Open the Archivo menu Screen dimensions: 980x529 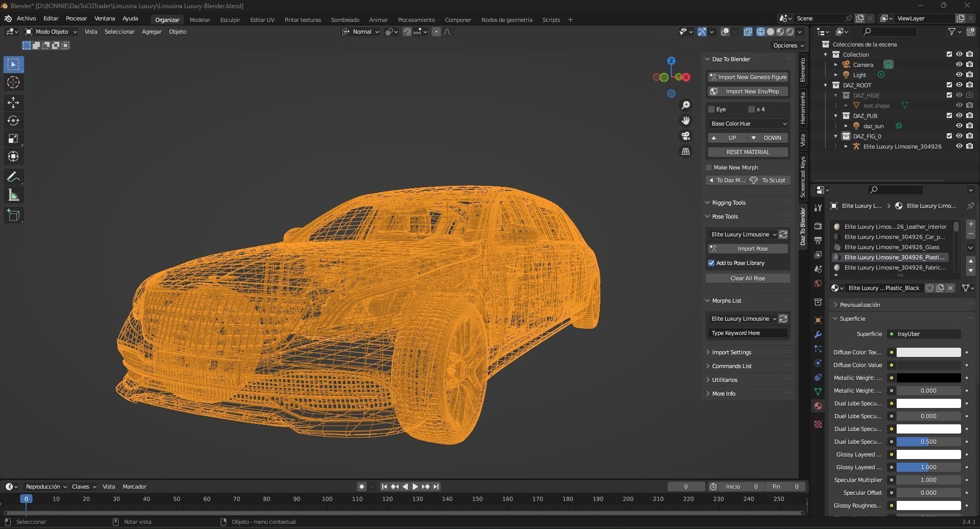coord(26,18)
